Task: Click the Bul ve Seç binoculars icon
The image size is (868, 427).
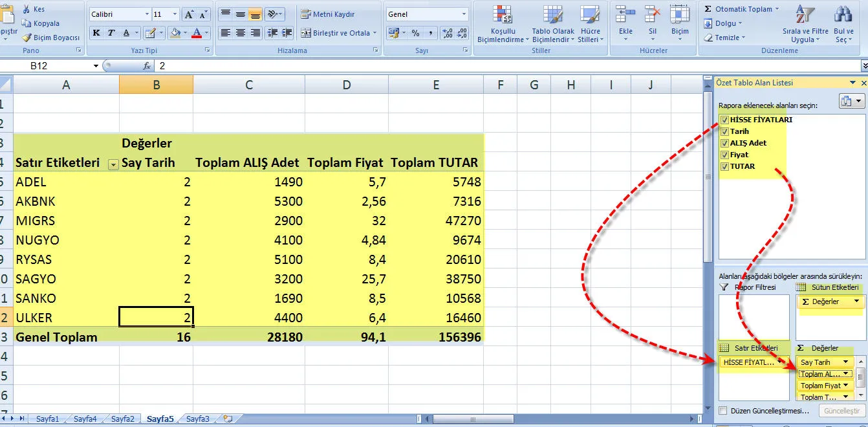Action: [843, 25]
